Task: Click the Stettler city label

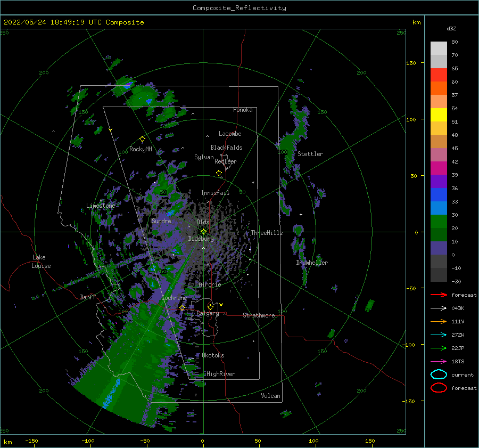Action: click(310, 154)
